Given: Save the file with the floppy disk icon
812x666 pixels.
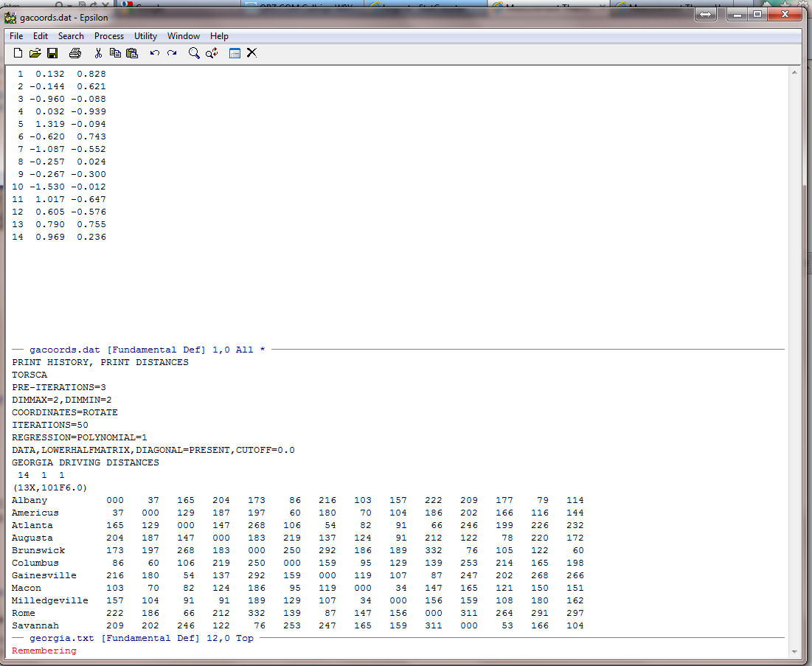Looking at the screenshot, I should [52, 53].
